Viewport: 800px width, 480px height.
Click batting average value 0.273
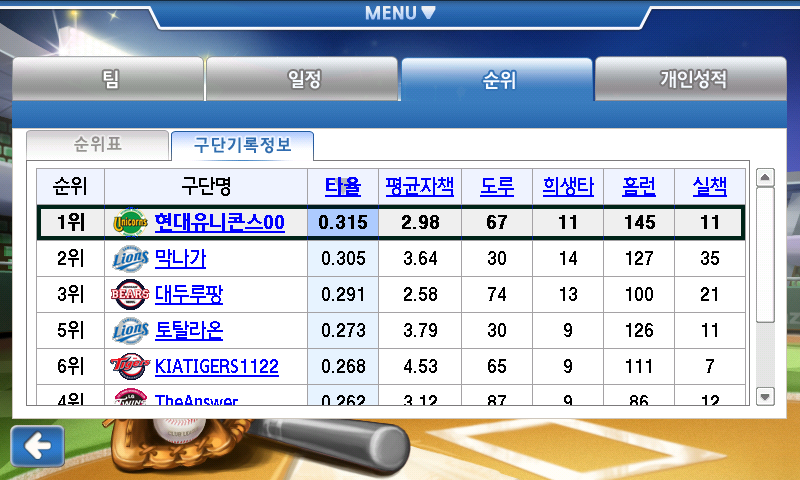click(343, 331)
